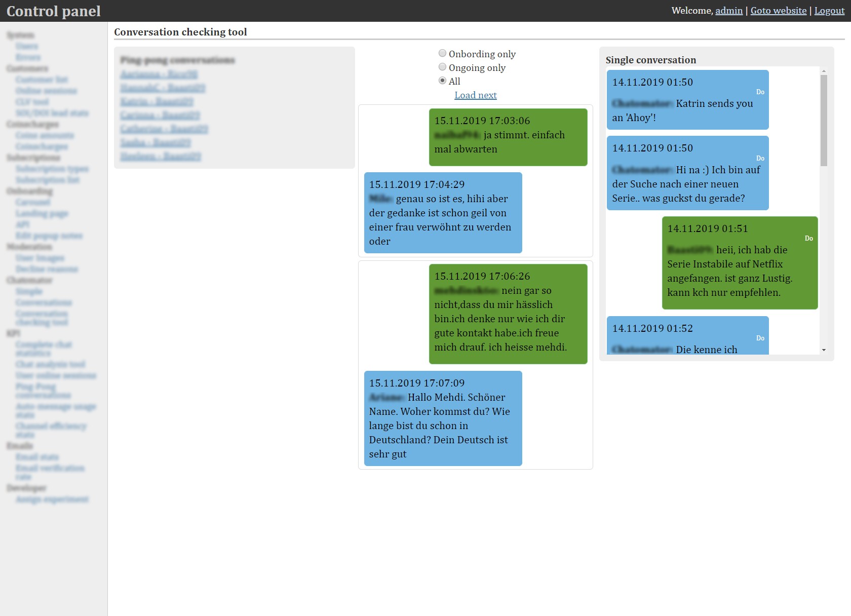Click 'Goto website' in the header

pos(778,11)
